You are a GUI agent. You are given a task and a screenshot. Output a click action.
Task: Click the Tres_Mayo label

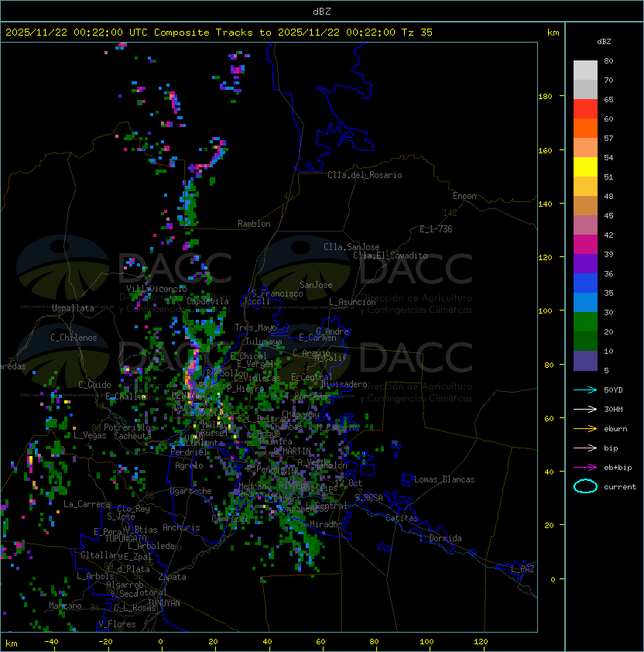click(x=255, y=328)
